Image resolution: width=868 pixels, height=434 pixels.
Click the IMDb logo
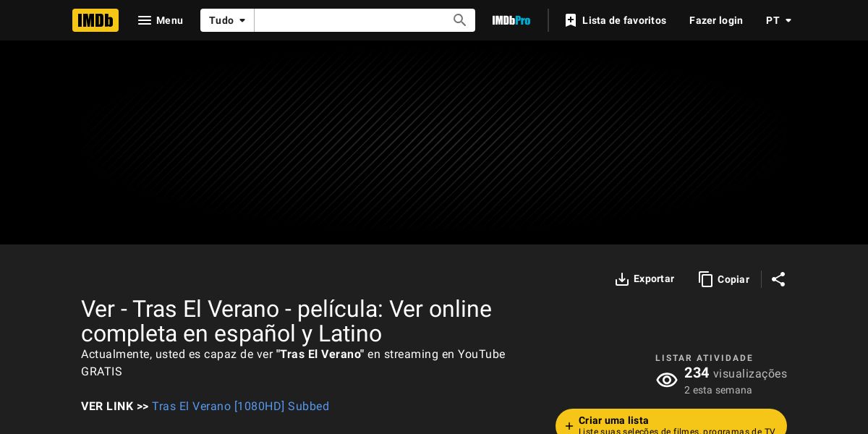tap(95, 20)
